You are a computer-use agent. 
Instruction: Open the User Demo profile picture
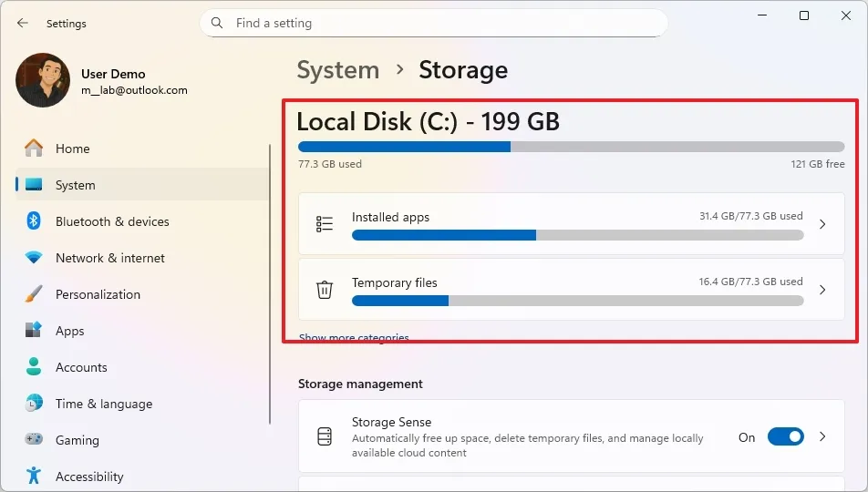(43, 80)
